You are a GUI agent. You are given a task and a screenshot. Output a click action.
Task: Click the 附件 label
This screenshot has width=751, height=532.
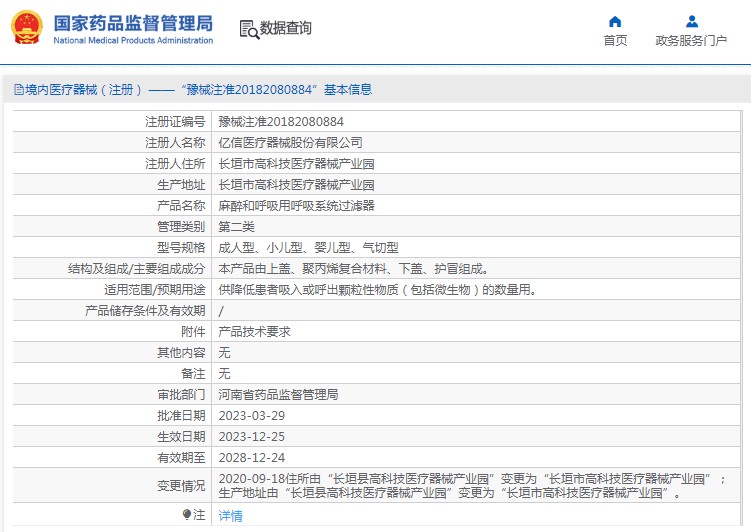point(193,332)
